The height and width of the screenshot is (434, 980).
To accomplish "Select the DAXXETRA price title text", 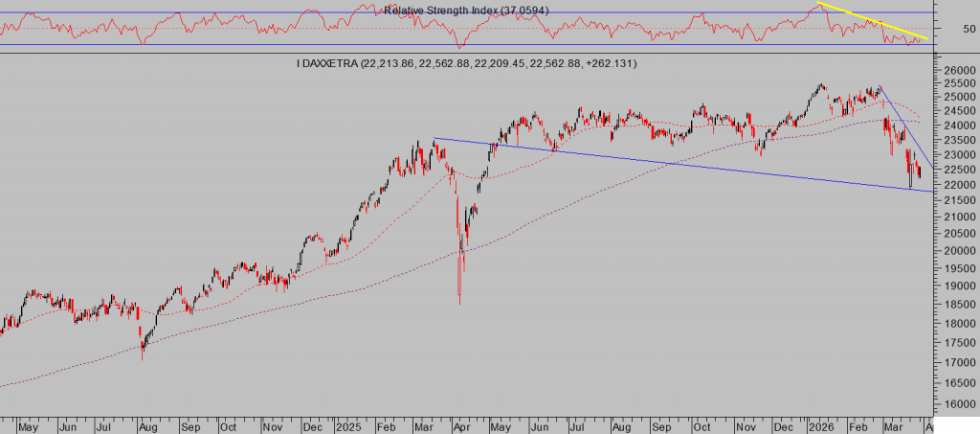I will coord(468,63).
